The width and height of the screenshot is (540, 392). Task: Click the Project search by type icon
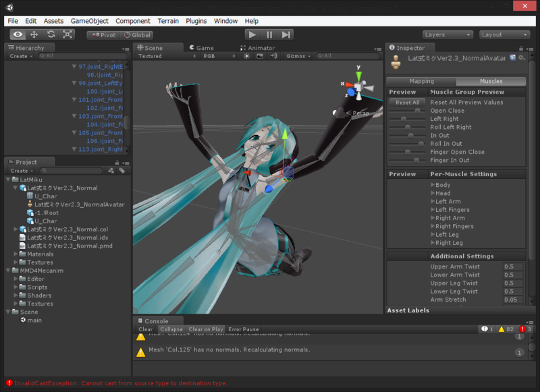111,170
